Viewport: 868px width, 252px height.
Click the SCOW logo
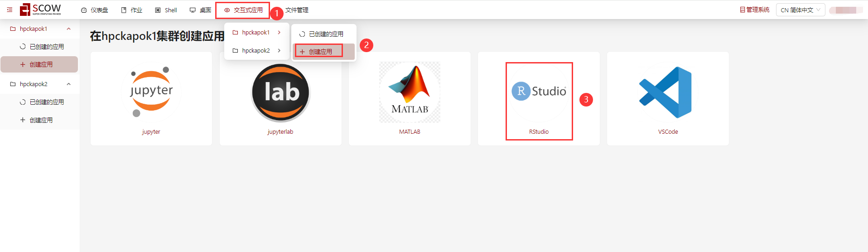40,10
